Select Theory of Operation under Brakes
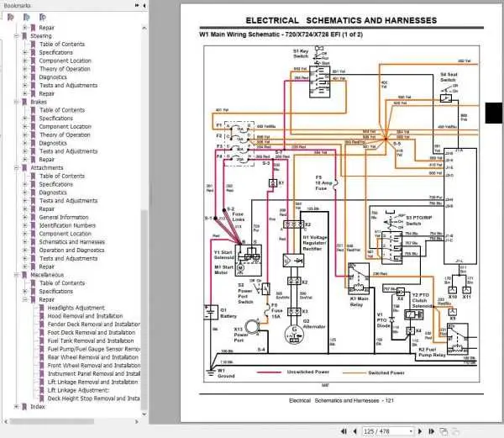 [x=65, y=135]
